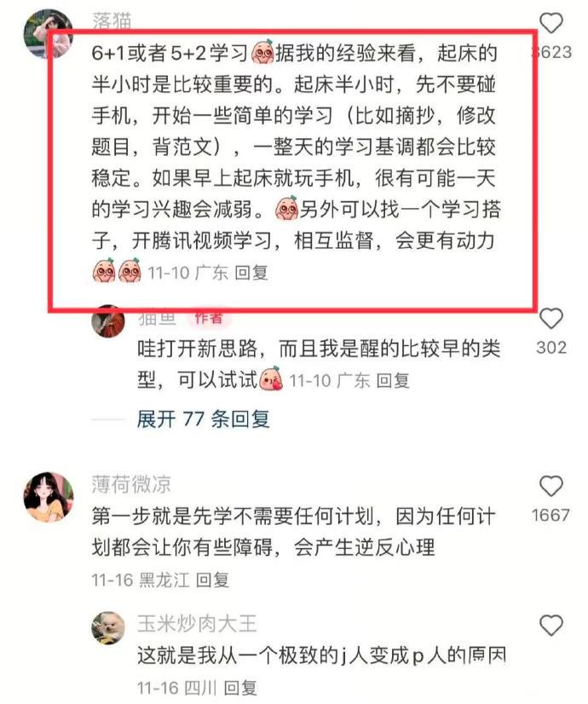Open 落猫's profile avatar
Image resolution: width=588 pixels, height=704 pixels.
tap(48, 34)
